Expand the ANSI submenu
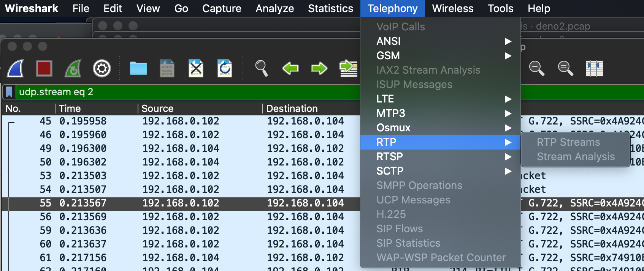 tap(441, 41)
